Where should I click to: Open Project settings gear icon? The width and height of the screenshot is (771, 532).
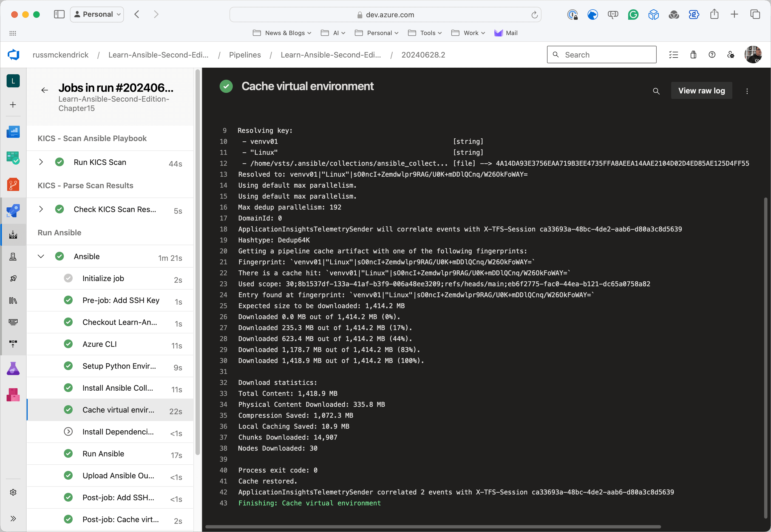point(13,492)
